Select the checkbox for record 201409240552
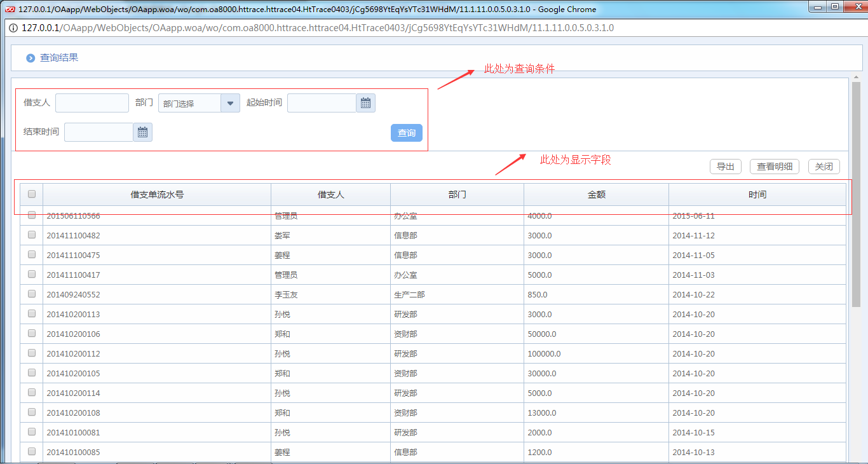The image size is (868, 464). (x=32, y=294)
